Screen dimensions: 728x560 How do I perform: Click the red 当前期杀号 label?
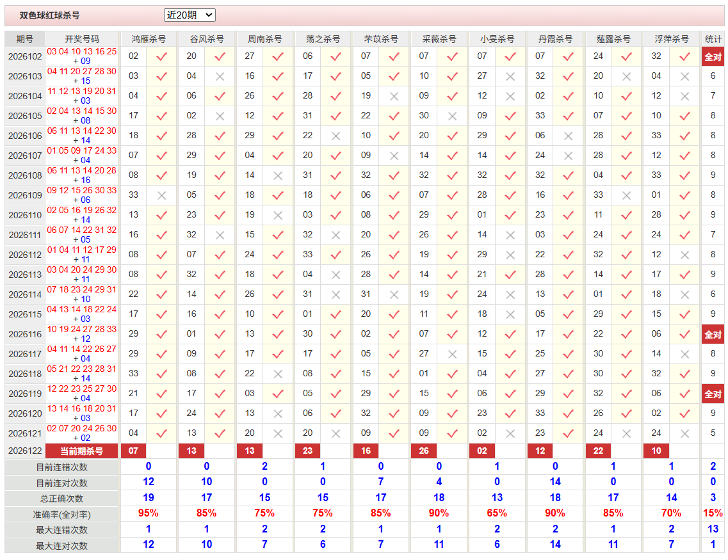82,451
